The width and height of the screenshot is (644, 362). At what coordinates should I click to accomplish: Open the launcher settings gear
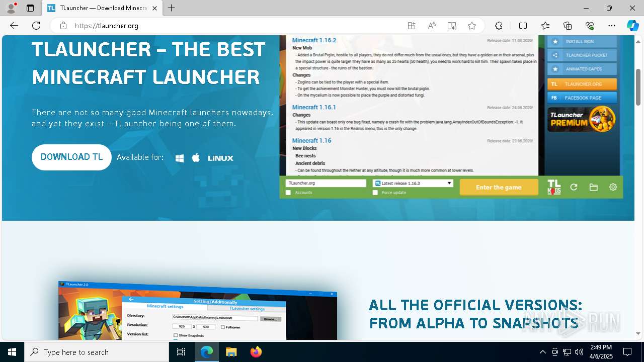[x=613, y=187]
